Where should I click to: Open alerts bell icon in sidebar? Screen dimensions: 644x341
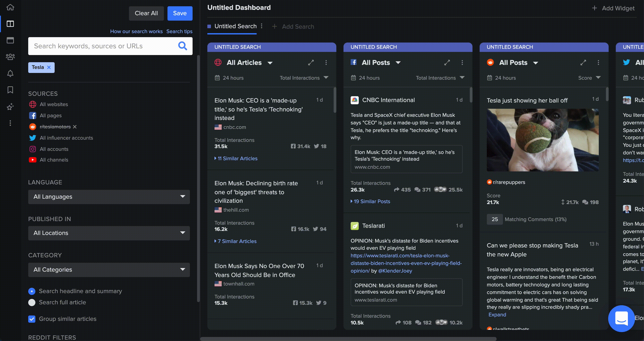coord(10,73)
